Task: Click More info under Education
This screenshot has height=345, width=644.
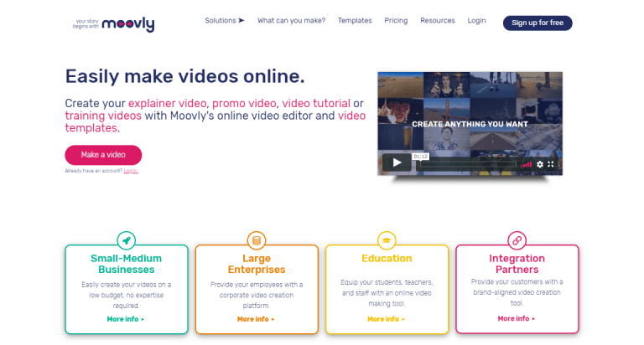Action: click(x=386, y=319)
